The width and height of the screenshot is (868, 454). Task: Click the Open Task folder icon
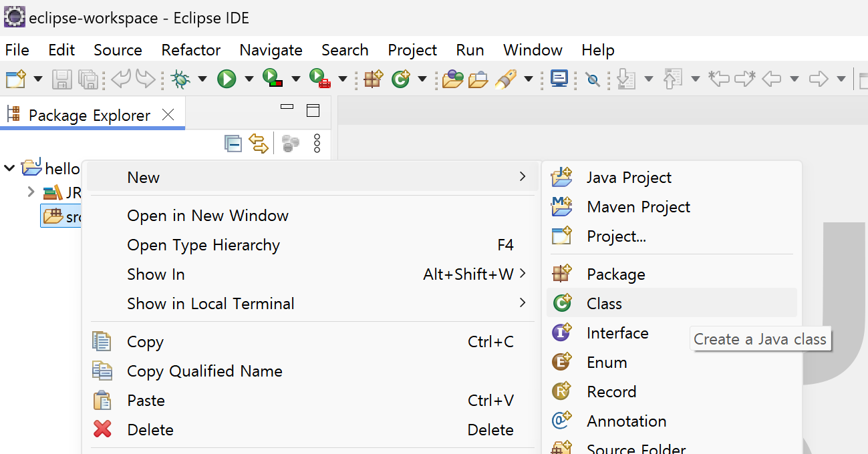478,79
